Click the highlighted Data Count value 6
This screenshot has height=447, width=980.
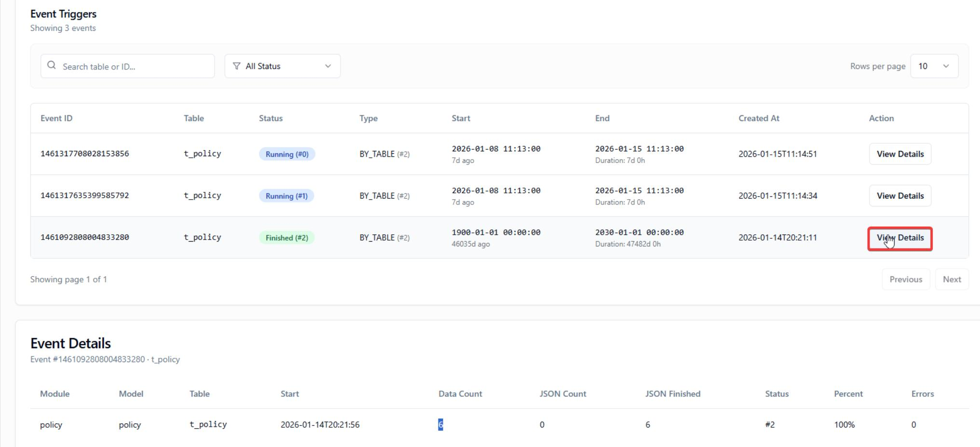pos(440,425)
